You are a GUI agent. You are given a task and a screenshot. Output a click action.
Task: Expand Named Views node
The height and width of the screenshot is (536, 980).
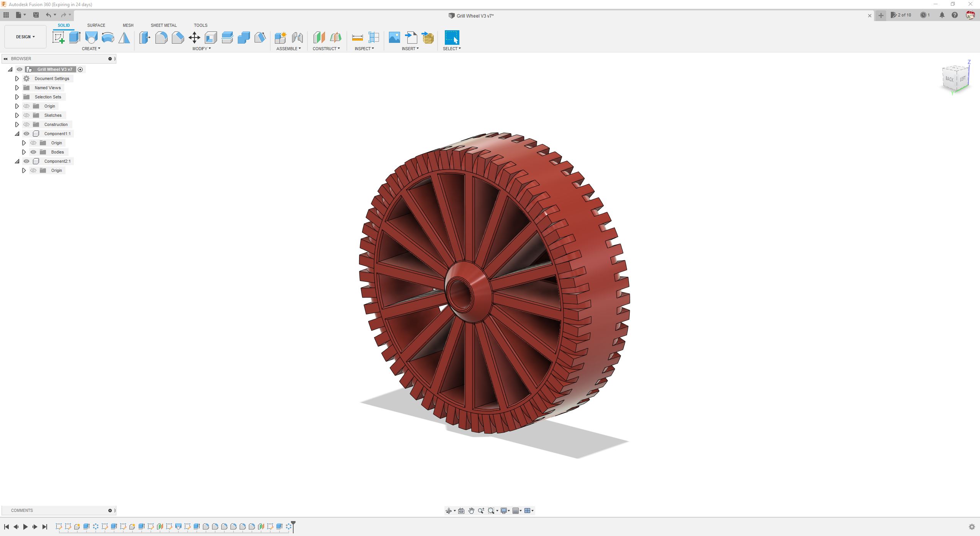(17, 88)
